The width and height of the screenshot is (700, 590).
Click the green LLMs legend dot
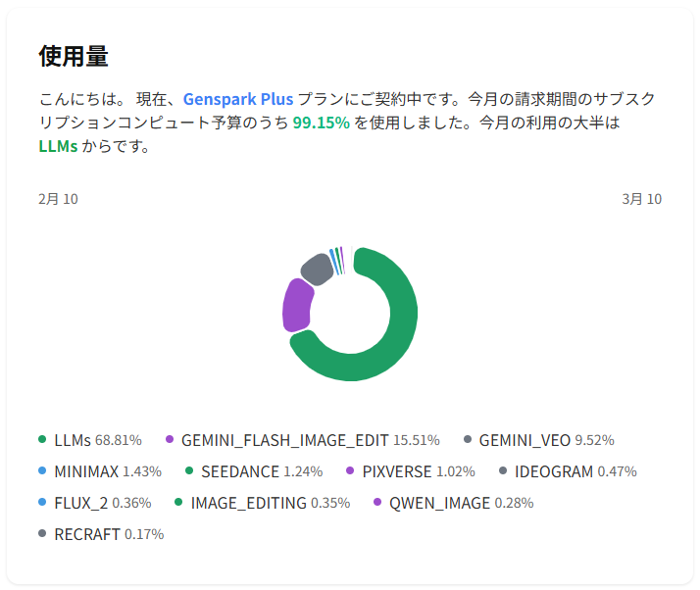42,440
